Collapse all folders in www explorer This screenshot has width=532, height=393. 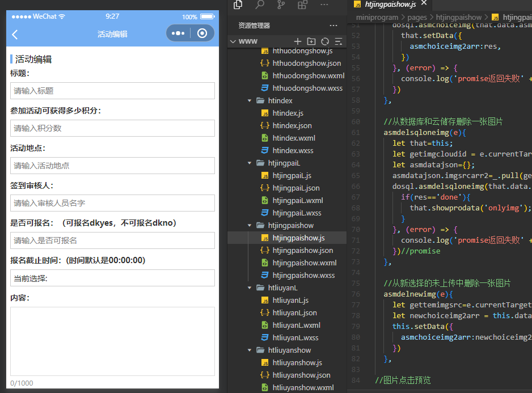tap(339, 41)
